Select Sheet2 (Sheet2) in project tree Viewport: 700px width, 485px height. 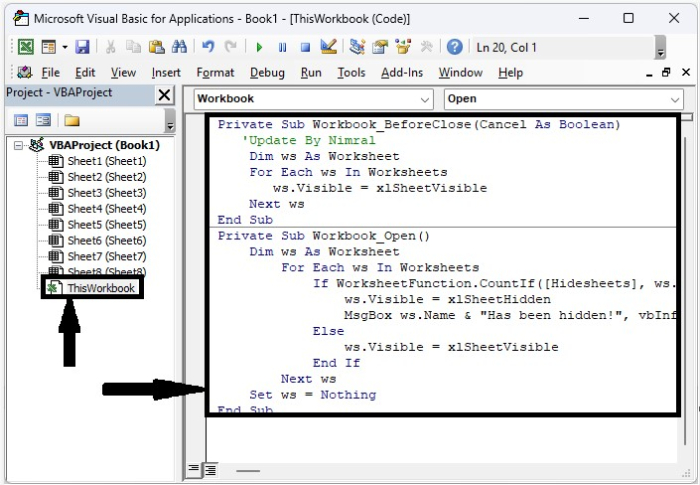pos(107,177)
